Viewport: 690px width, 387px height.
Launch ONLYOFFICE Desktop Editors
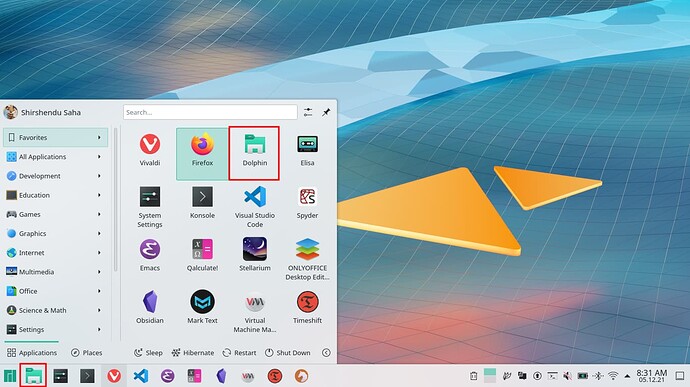click(307, 259)
